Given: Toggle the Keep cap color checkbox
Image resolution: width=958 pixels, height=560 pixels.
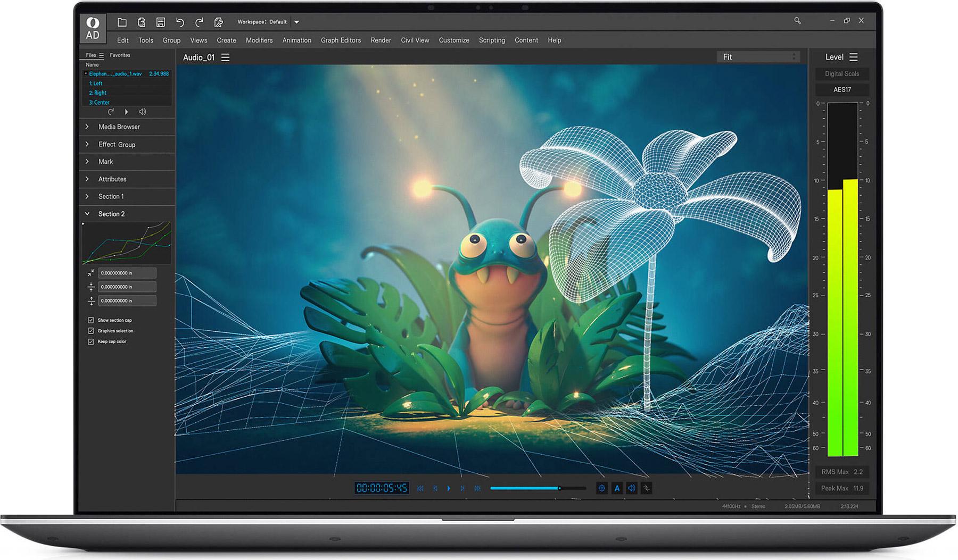Looking at the screenshot, I should (91, 341).
